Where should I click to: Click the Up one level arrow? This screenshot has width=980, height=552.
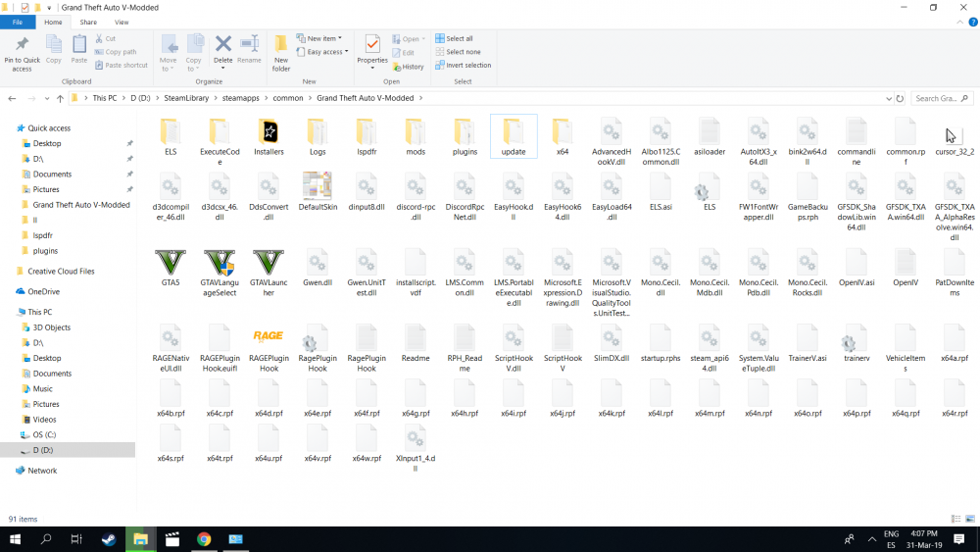(x=61, y=99)
